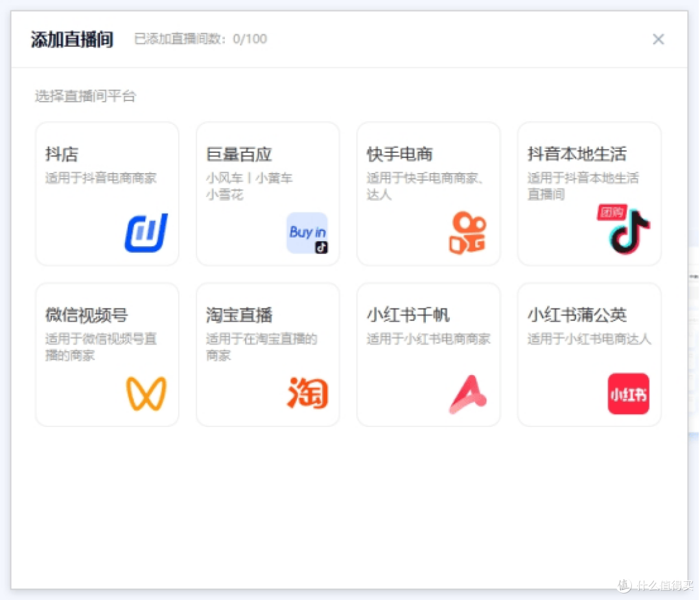Click the red 小红书 logo icon
This screenshot has width=700, height=600.
(628, 394)
